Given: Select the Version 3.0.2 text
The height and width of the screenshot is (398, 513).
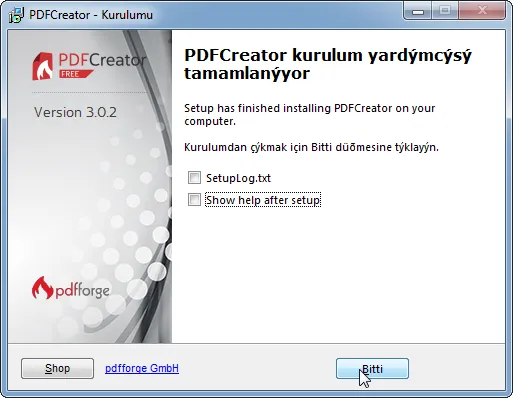Looking at the screenshot, I should point(75,112).
